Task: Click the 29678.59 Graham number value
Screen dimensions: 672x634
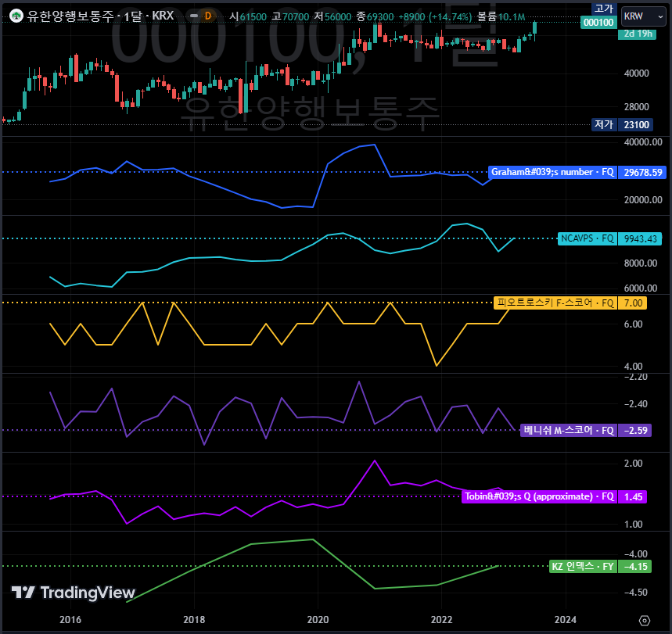Action: point(642,172)
